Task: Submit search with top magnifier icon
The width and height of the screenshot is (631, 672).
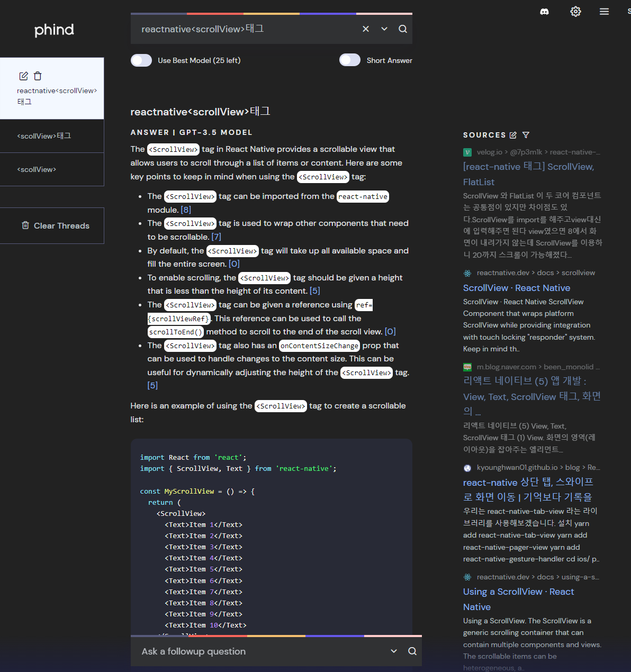Action: point(403,29)
